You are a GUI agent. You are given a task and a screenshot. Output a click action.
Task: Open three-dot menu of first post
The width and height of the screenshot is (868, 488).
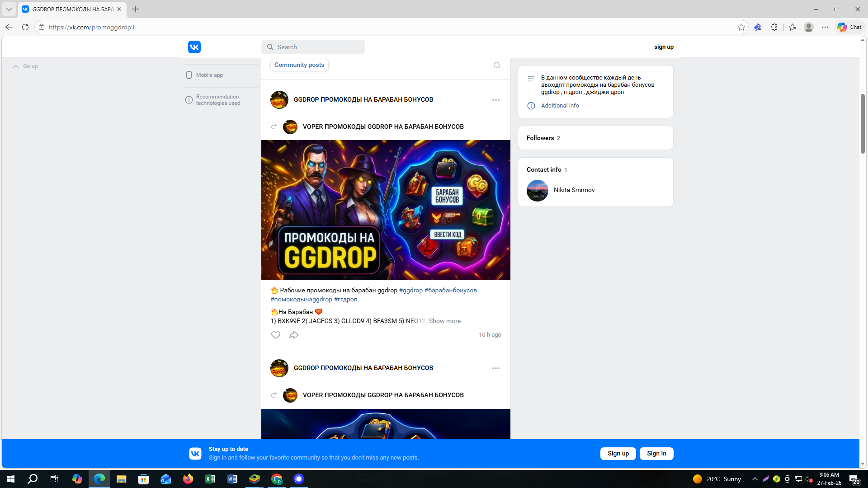496,100
